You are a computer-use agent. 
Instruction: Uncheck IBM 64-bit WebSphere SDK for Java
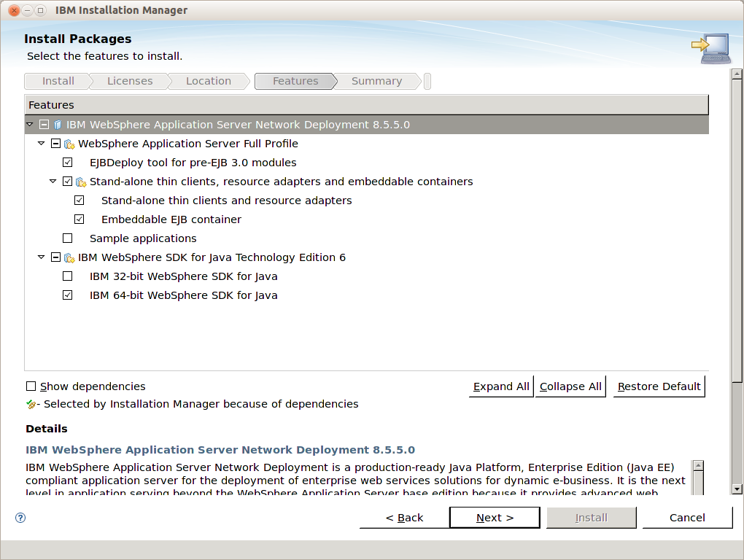coord(67,295)
